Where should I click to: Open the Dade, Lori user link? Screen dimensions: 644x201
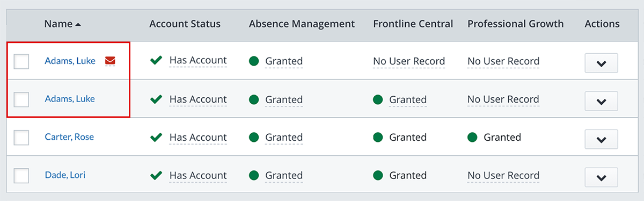pos(65,175)
